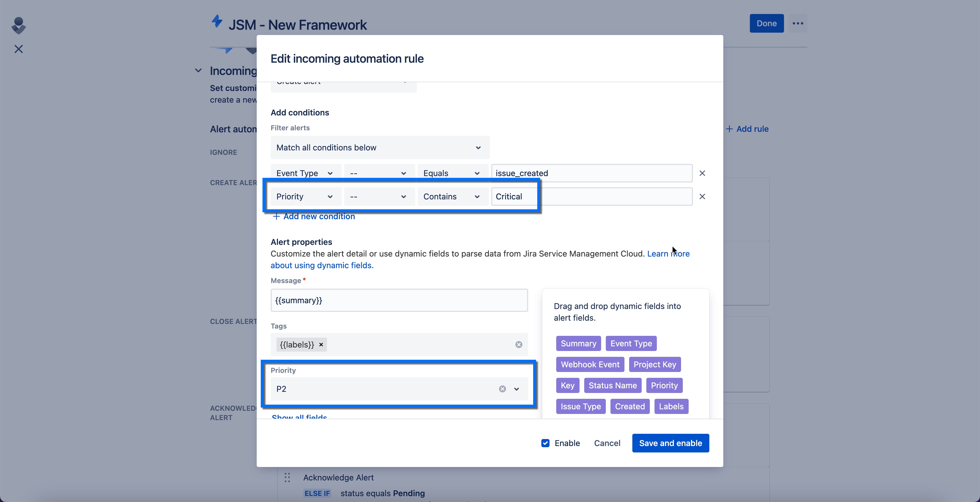980x502 pixels.
Task: Expand the Priority alert property dropdown
Action: (517, 389)
